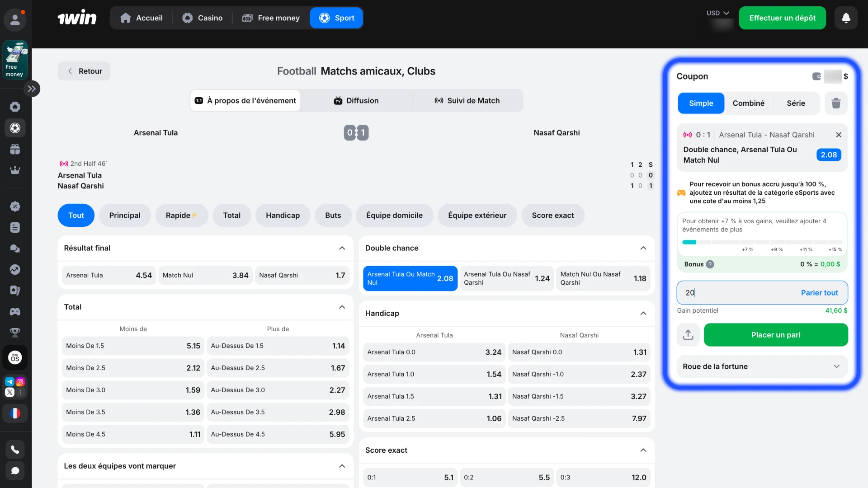Click the notification bell icon

click(x=846, y=18)
